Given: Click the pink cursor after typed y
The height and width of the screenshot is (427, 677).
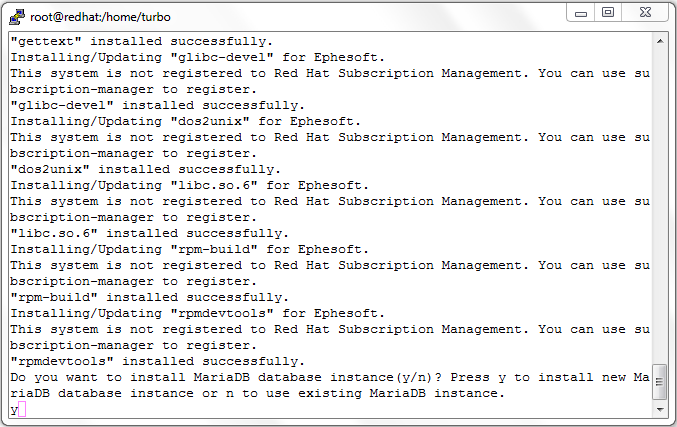Looking at the screenshot, I should tap(22, 409).
